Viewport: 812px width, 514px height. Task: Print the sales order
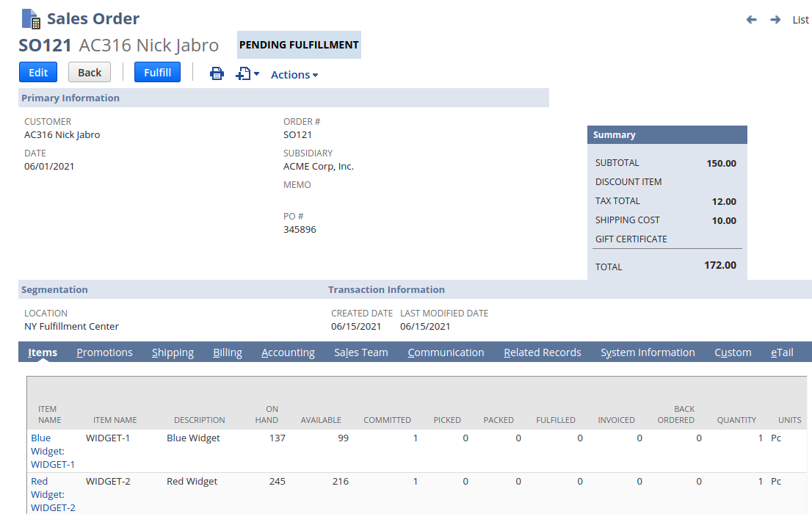[x=217, y=73]
